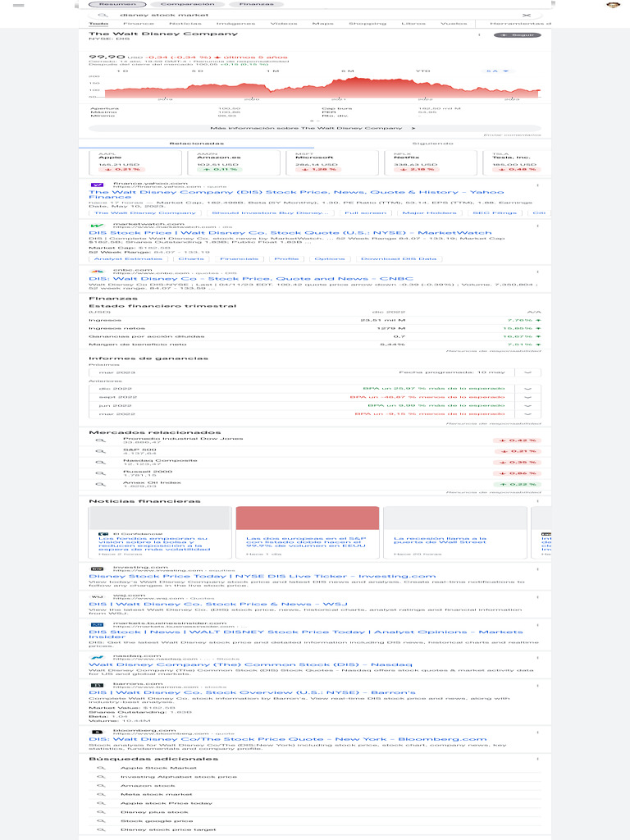The image size is (630, 840).
Task: Click the Barron's favicon
Action: (x=97, y=685)
